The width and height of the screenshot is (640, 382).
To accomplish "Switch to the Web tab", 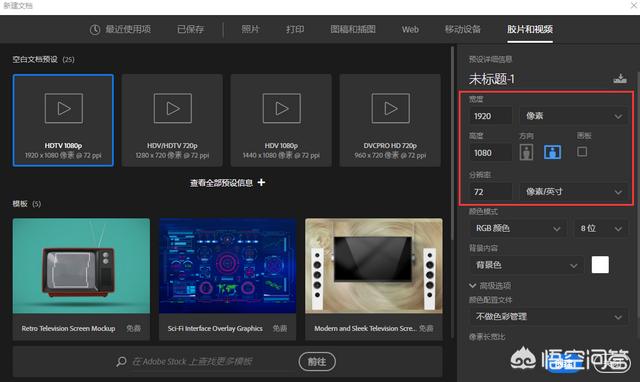I will click(x=410, y=29).
